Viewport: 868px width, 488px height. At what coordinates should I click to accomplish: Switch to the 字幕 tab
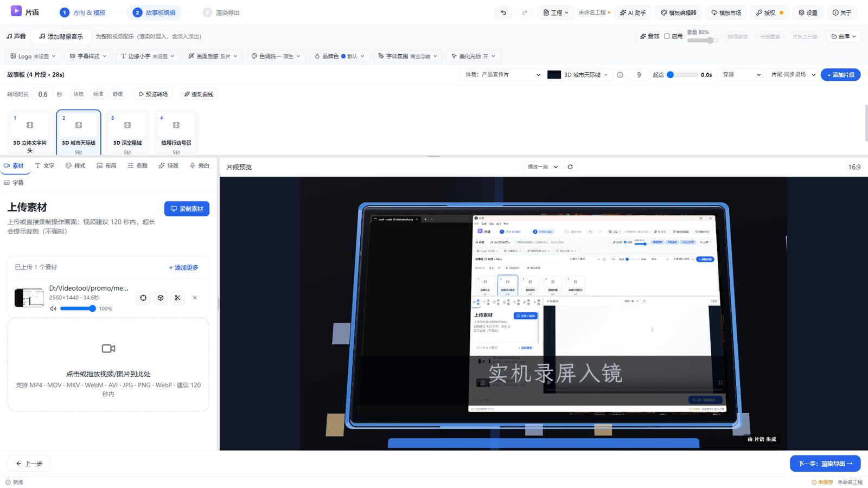[14, 183]
